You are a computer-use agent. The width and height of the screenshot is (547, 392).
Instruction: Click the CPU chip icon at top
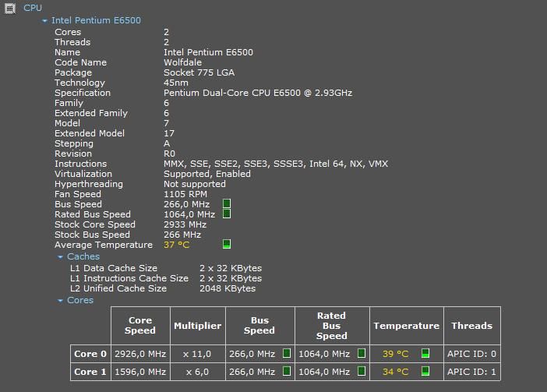point(10,8)
